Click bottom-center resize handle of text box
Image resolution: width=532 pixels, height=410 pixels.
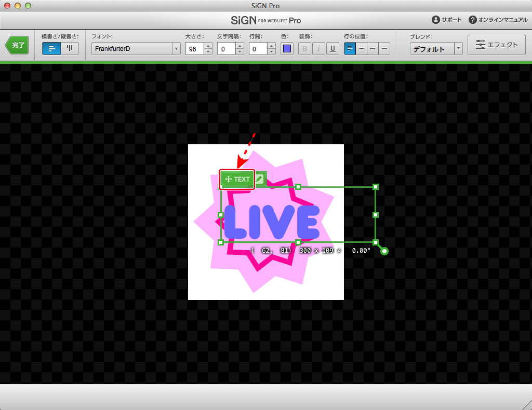[298, 242]
